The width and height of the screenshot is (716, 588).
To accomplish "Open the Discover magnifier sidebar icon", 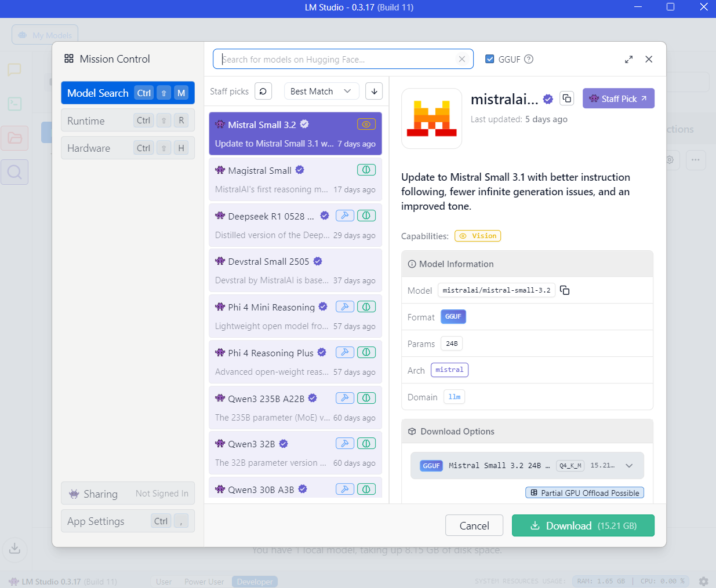I will coord(14,172).
